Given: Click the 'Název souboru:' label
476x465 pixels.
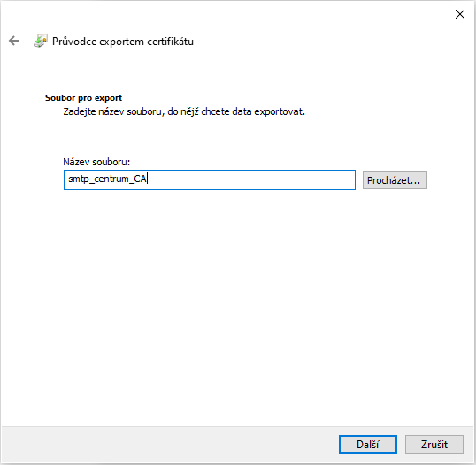Looking at the screenshot, I should point(96,162).
